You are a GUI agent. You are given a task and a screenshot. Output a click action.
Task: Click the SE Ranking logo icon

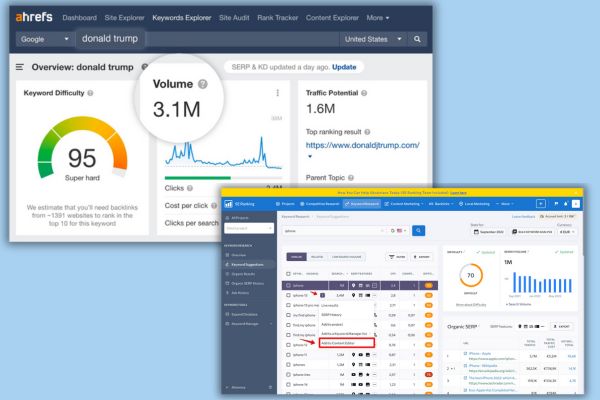[x=228, y=204]
